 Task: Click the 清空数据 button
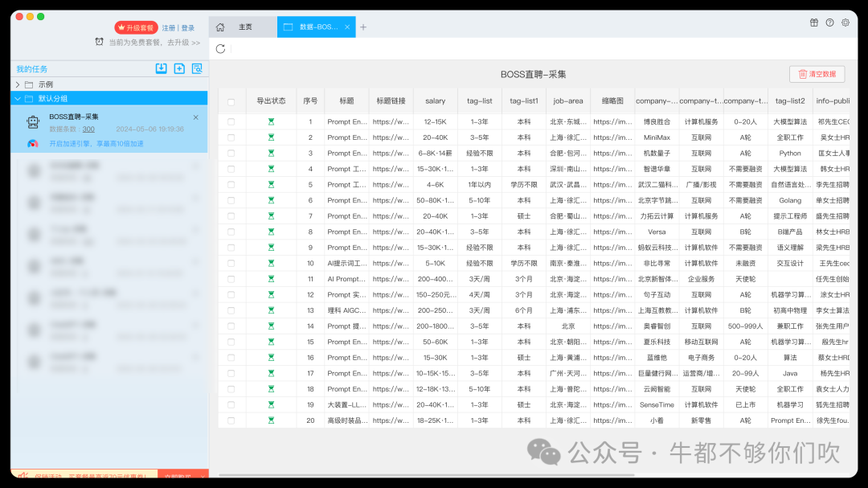[x=817, y=74]
